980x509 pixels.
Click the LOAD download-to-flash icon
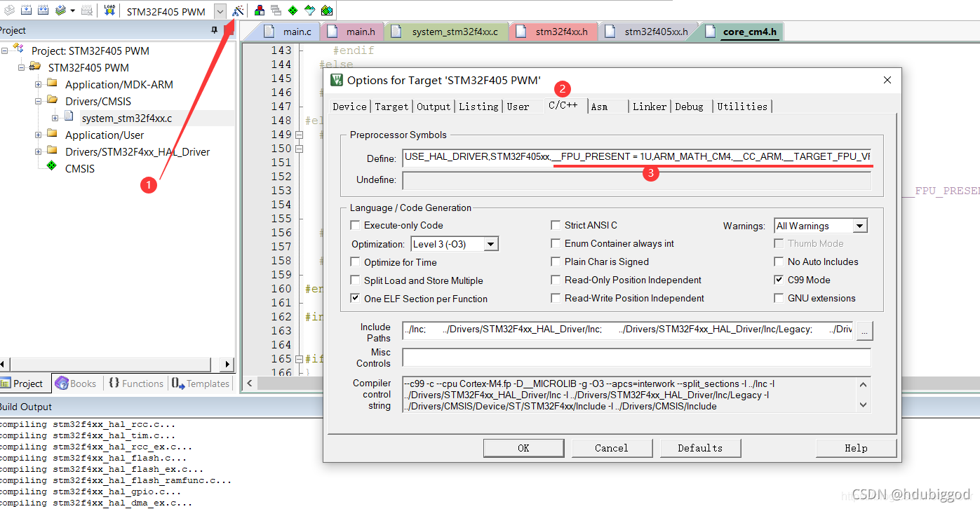click(x=110, y=11)
